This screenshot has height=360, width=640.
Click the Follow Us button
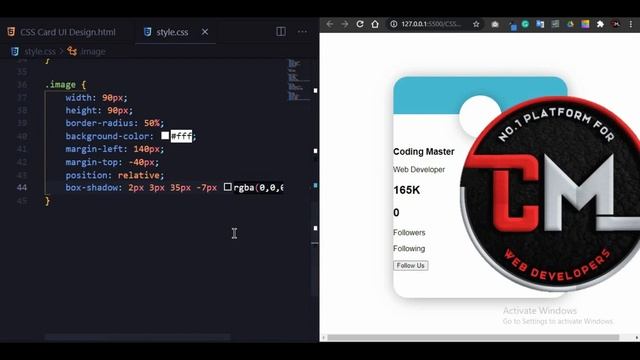coord(411,265)
